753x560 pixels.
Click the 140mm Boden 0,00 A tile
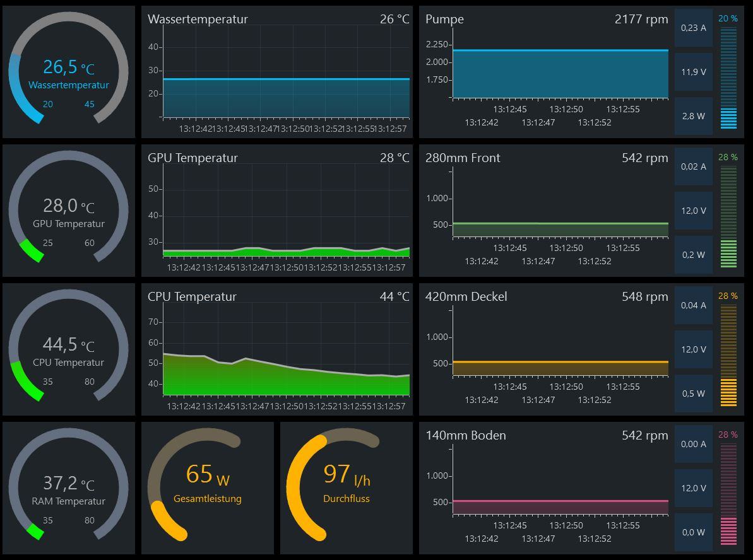click(x=694, y=444)
